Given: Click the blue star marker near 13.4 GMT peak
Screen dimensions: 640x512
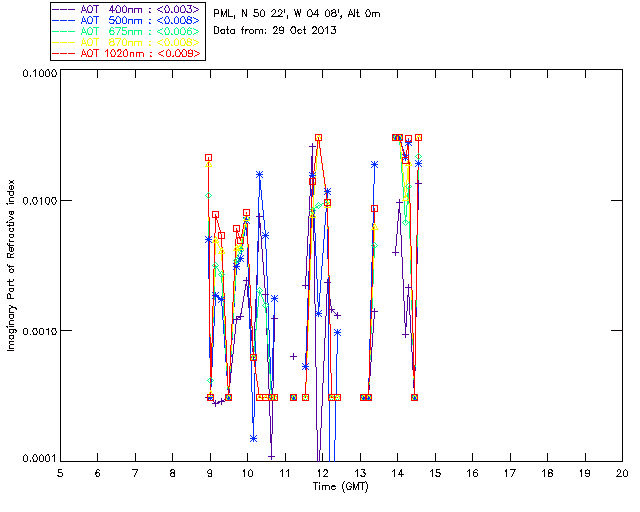Looking at the screenshot, I should (374, 165).
